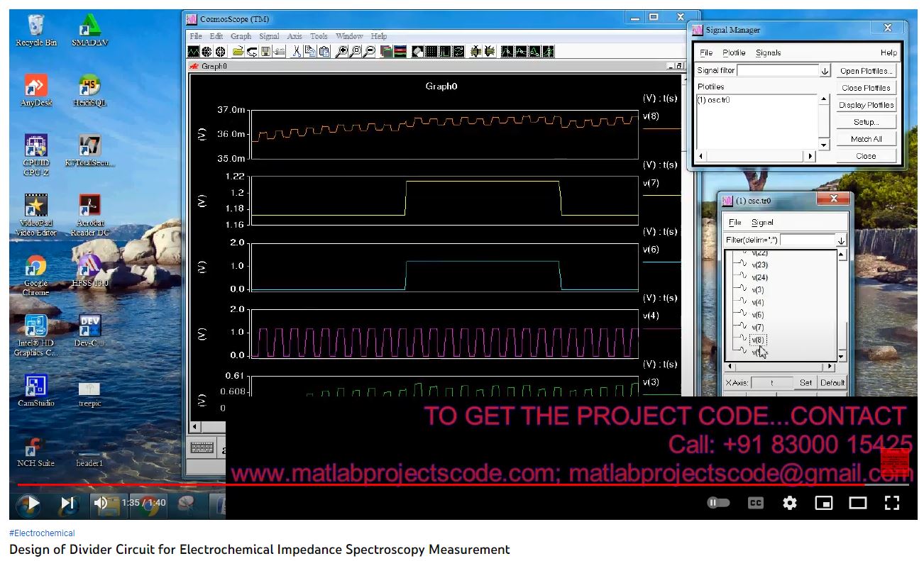Image resolution: width=924 pixels, height=561 pixels.
Task: Toggle the YouTube autoplay switch
Action: coord(718,503)
